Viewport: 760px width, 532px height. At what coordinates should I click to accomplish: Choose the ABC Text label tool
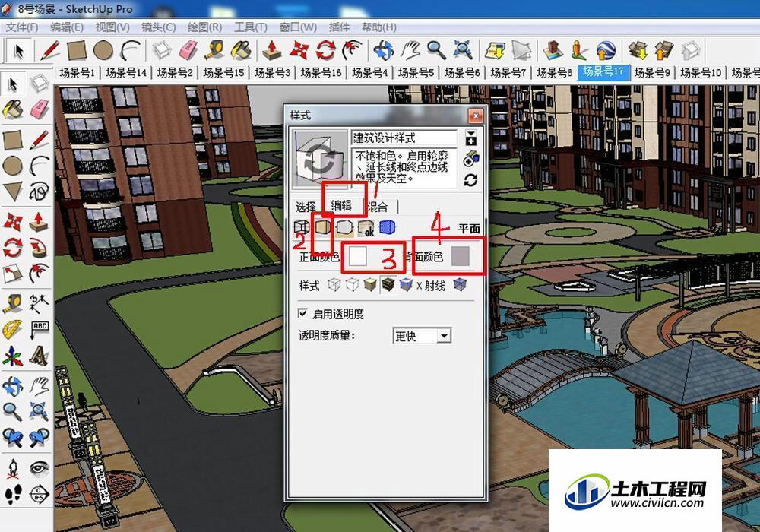click(x=40, y=330)
